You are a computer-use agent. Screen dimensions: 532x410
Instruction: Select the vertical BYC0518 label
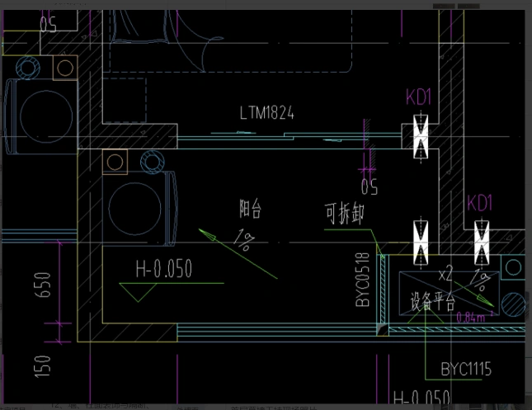click(363, 281)
